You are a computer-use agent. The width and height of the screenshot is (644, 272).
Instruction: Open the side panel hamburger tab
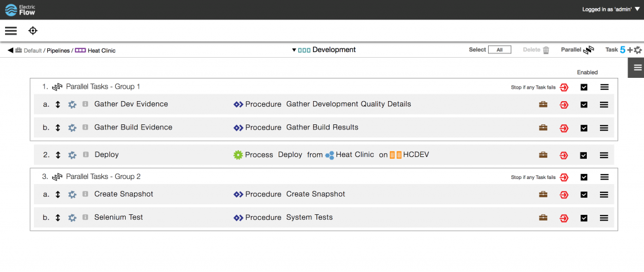[x=638, y=68]
